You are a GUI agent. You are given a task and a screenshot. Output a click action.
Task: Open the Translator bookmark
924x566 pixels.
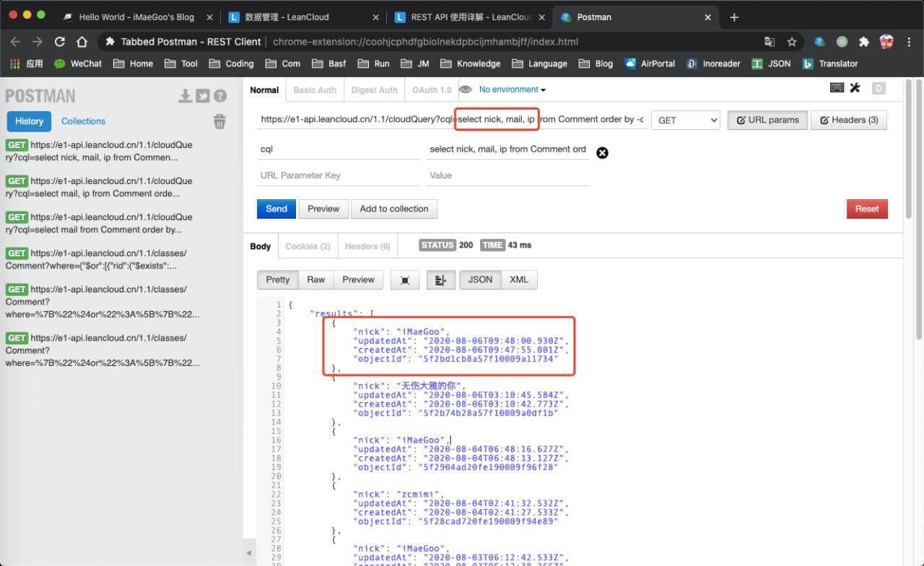(x=830, y=64)
